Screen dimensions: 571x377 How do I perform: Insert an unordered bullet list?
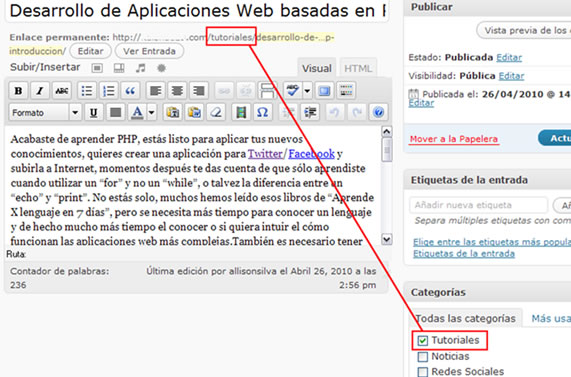87,91
